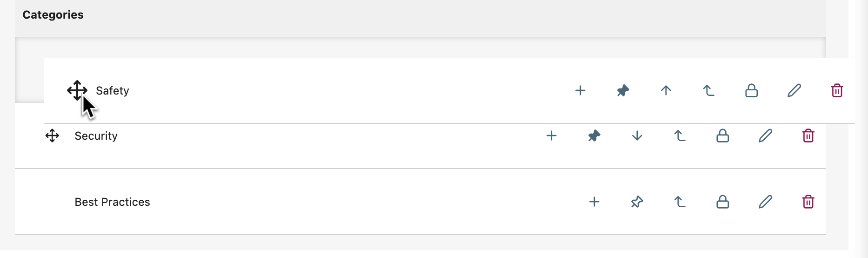
Task: Edit the Safety category
Action: (794, 90)
